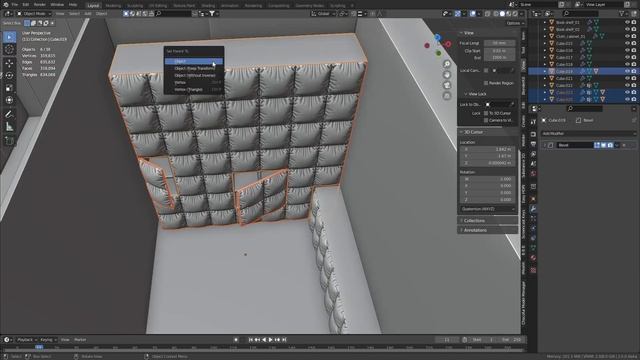Pick the combined Transform tool

[x=9, y=100]
